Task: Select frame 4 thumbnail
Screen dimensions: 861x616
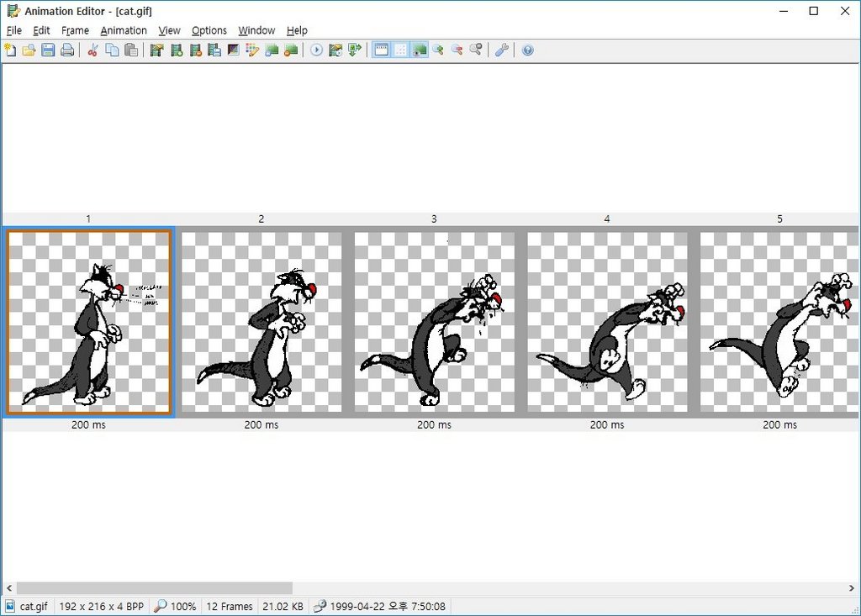Action: tap(607, 322)
